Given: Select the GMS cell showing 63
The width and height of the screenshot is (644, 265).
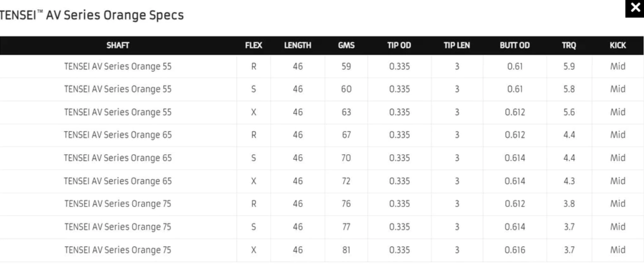Looking at the screenshot, I should pos(345,112).
